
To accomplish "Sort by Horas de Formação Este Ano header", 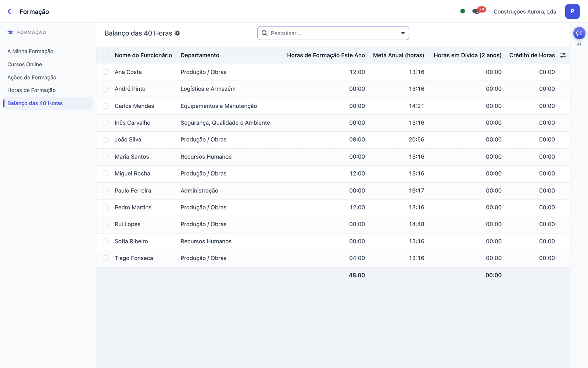I will coord(326,55).
